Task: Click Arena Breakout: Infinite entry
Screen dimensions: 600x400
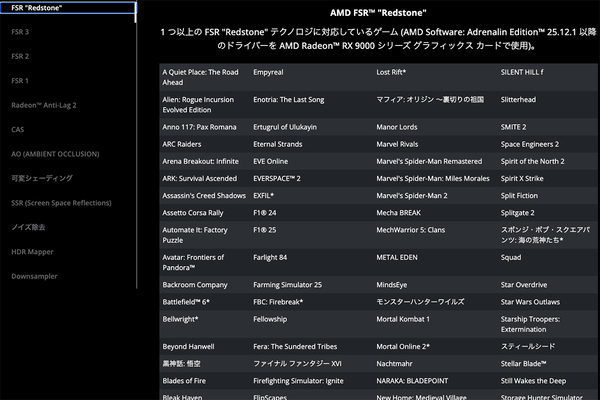Action: point(200,162)
